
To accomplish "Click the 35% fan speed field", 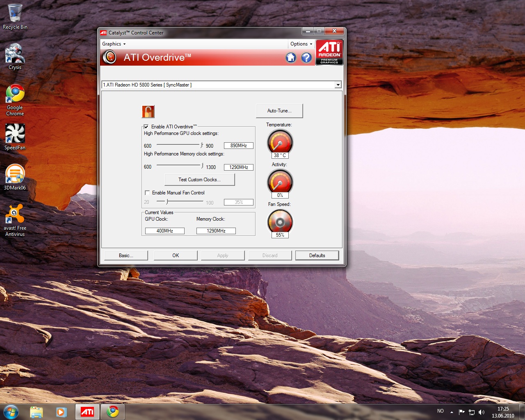I will pyautogui.click(x=239, y=202).
